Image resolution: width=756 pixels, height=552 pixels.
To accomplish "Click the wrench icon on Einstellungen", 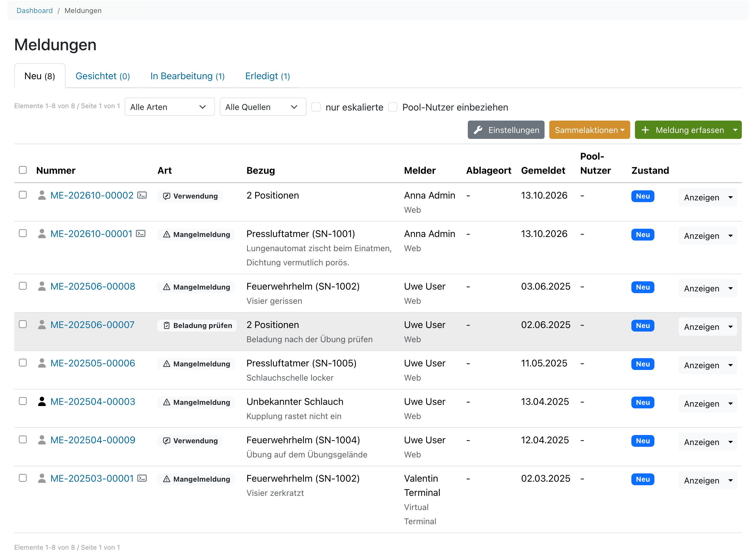I will [x=478, y=130].
